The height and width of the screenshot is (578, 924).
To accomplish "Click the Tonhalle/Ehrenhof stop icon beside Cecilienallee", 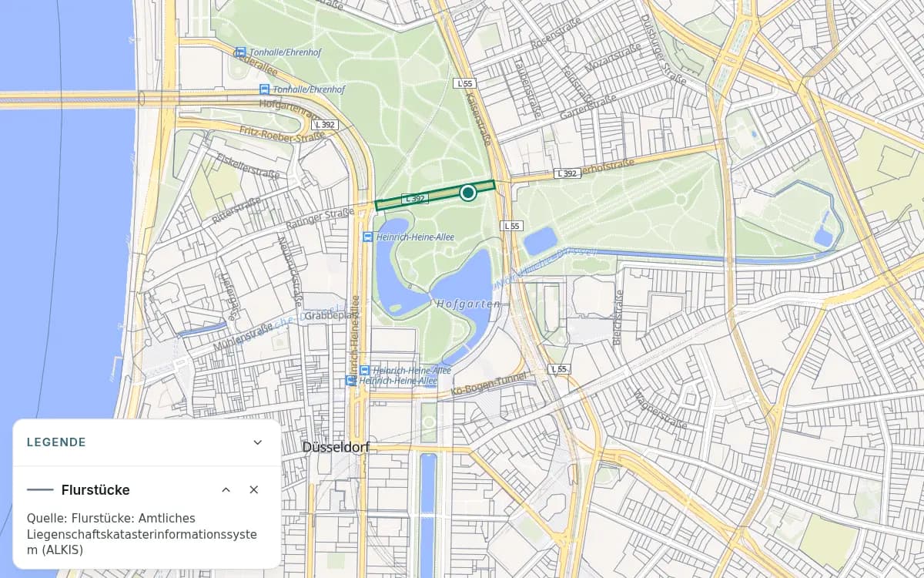I will [x=240, y=52].
